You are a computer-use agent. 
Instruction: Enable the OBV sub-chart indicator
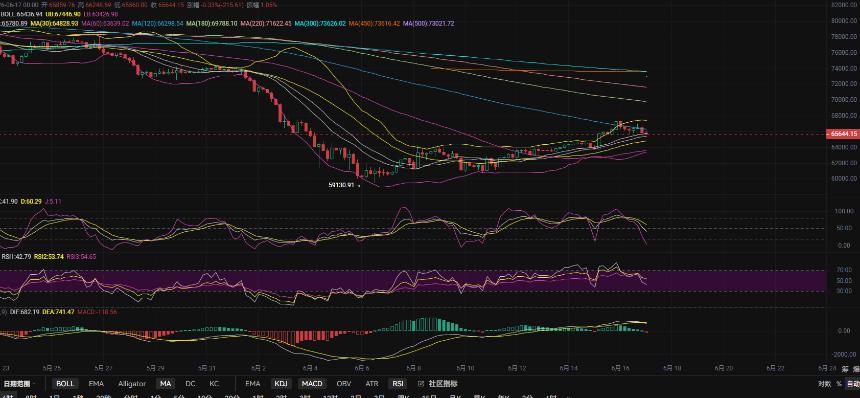pos(344,384)
